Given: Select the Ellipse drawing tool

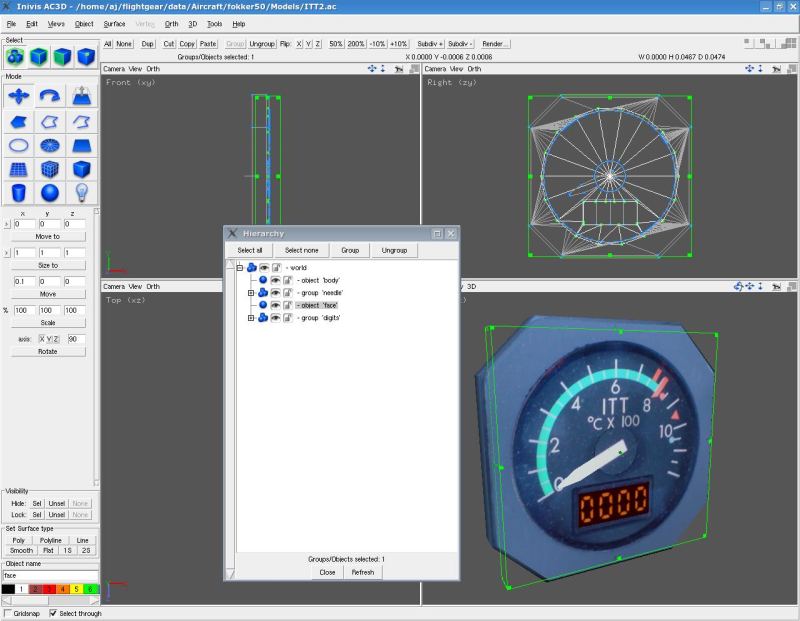Looking at the screenshot, I should point(19,145).
